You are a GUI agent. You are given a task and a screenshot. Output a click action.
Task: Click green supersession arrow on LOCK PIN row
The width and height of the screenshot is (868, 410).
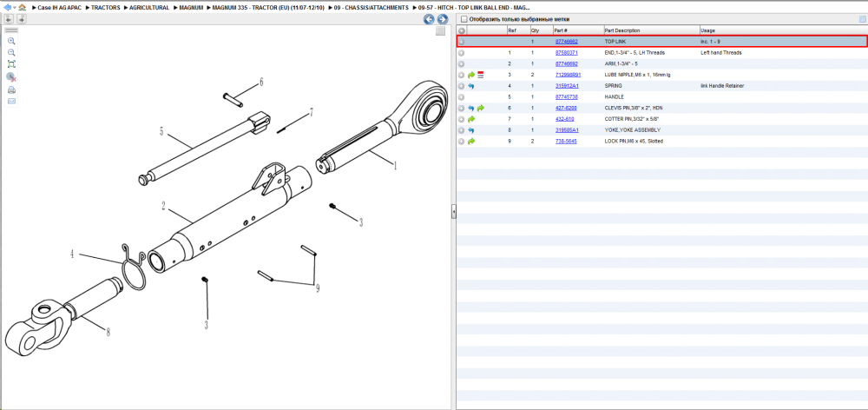471,142
